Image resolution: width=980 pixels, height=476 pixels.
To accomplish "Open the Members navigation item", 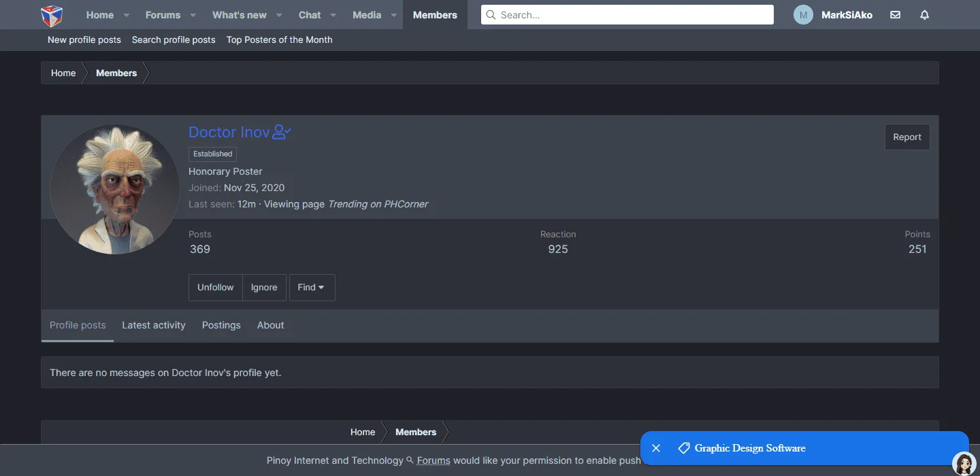I will (435, 15).
